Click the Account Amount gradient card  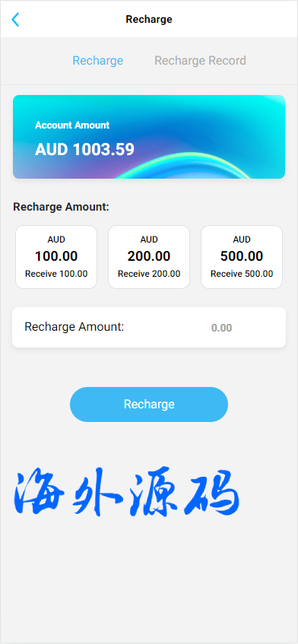149,137
